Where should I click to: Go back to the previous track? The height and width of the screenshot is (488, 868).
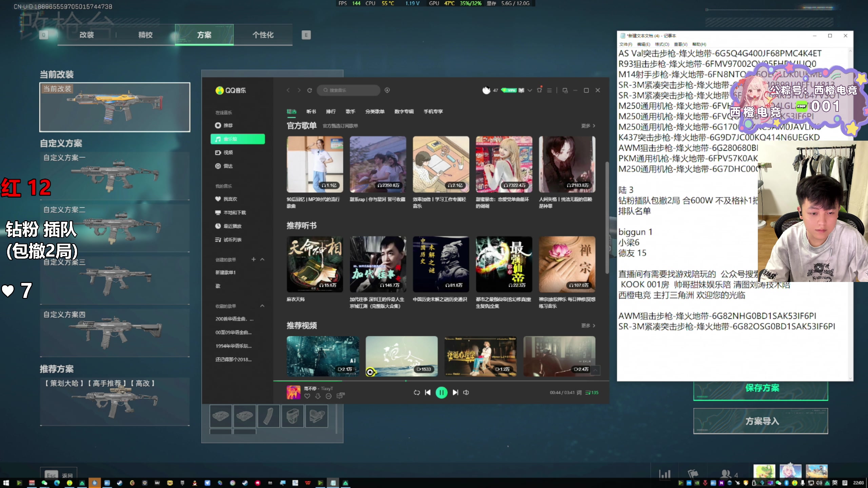coord(428,392)
